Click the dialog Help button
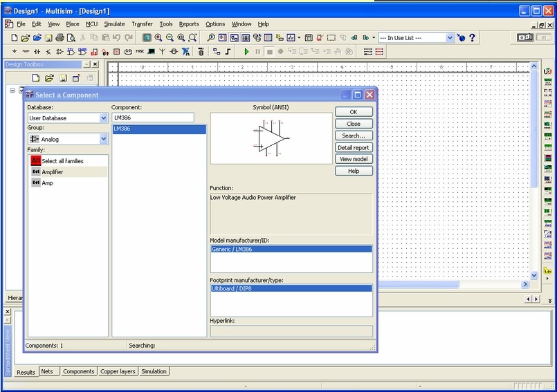The width and height of the screenshot is (557, 392). click(x=354, y=171)
